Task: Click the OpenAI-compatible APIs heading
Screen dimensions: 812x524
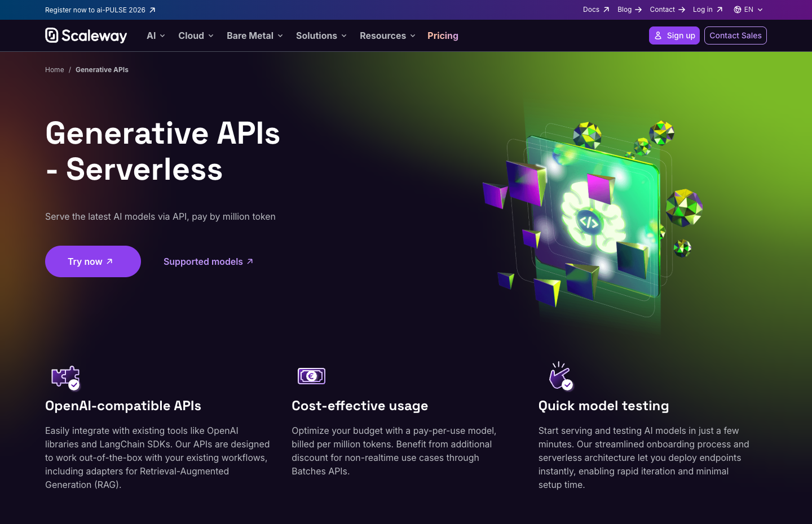Action: tap(123, 406)
